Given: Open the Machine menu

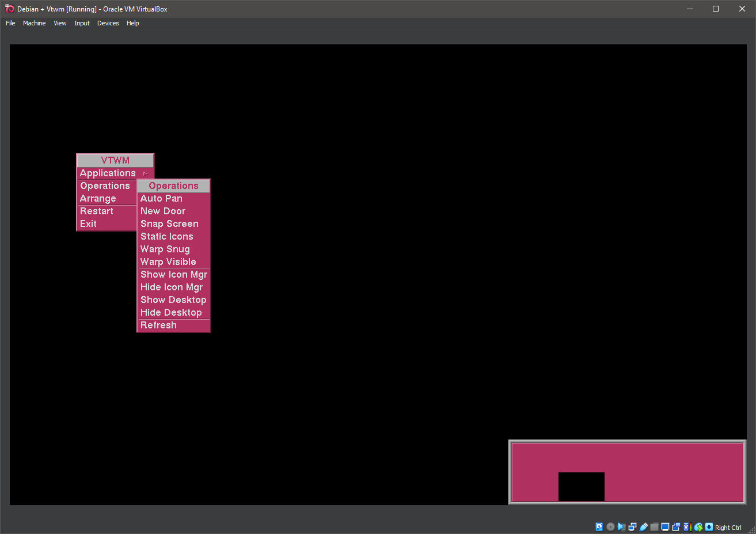Looking at the screenshot, I should [x=34, y=23].
